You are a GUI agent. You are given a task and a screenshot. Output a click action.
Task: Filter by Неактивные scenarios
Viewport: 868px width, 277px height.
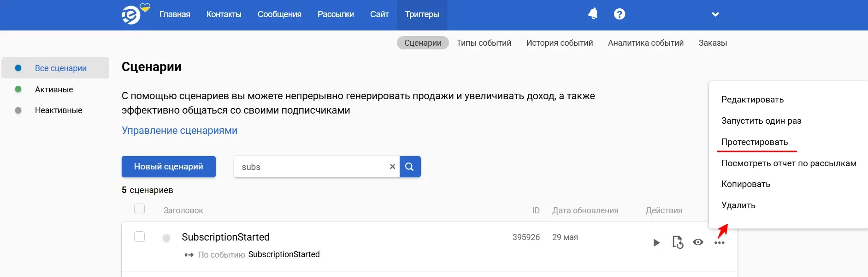click(59, 110)
